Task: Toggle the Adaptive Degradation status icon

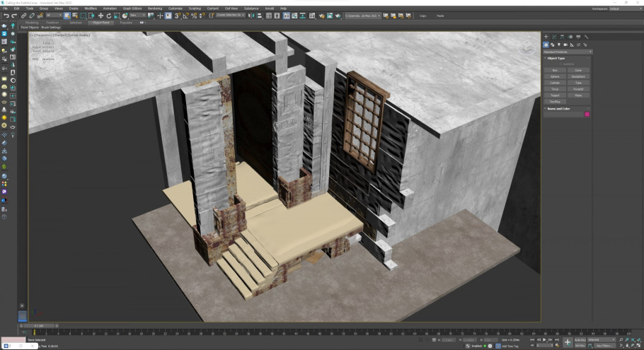Action: pyautogui.click(x=467, y=346)
